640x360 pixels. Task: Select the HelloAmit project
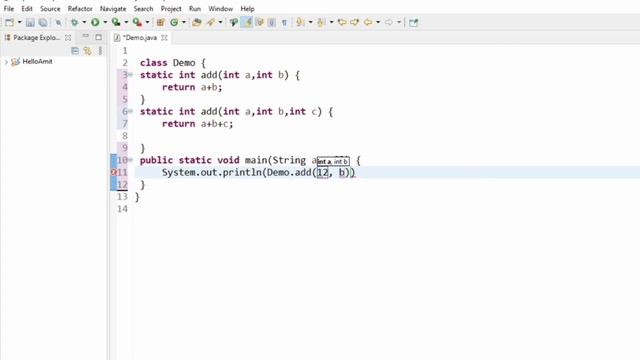point(37,62)
